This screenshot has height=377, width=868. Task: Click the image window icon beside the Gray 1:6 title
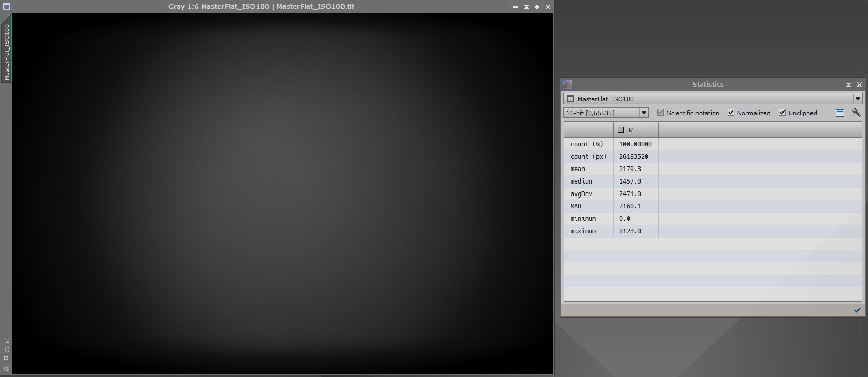pyautogui.click(x=7, y=7)
